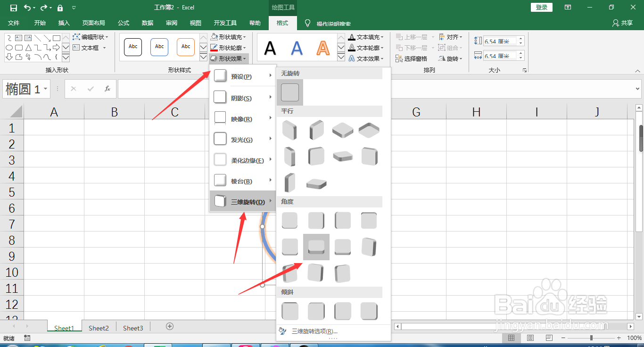Image resolution: width=644 pixels, height=347 pixels.
Task: Click the shape height field showing 6.54 厘米
Action: 501,41
